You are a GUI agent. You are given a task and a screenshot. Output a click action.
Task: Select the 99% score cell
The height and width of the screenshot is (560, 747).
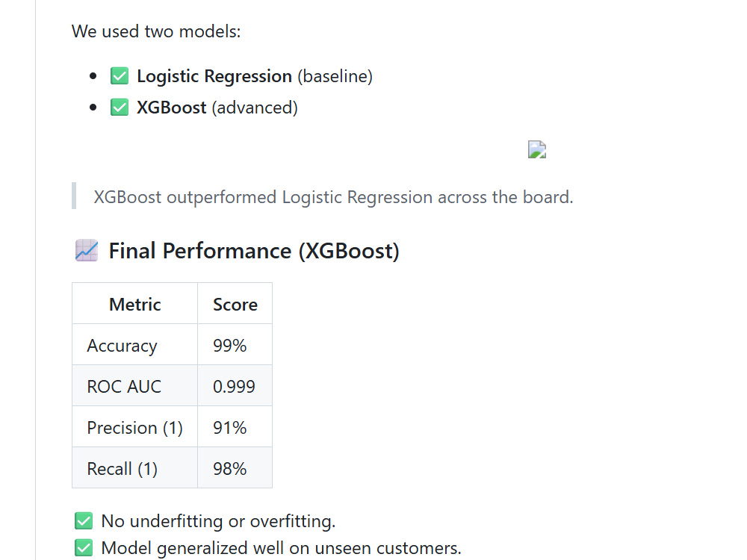point(235,345)
